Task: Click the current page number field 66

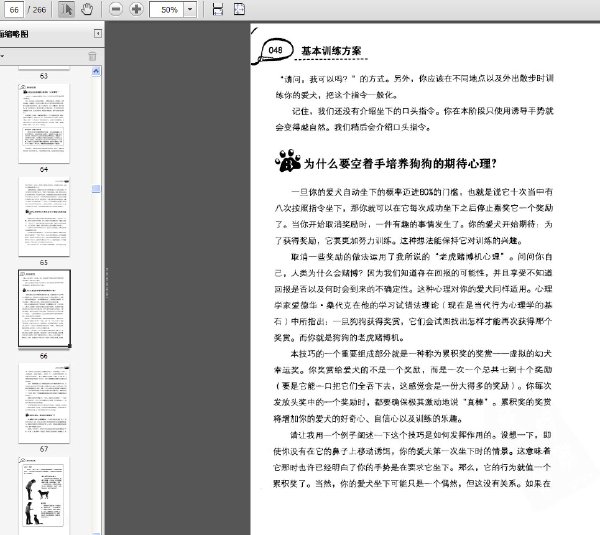Action: (14, 10)
